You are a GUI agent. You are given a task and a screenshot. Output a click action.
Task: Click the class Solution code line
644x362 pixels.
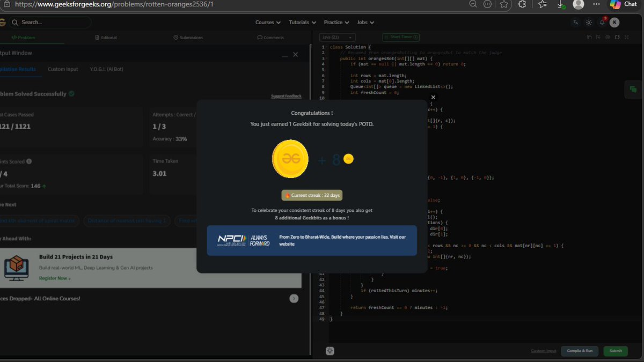point(350,47)
